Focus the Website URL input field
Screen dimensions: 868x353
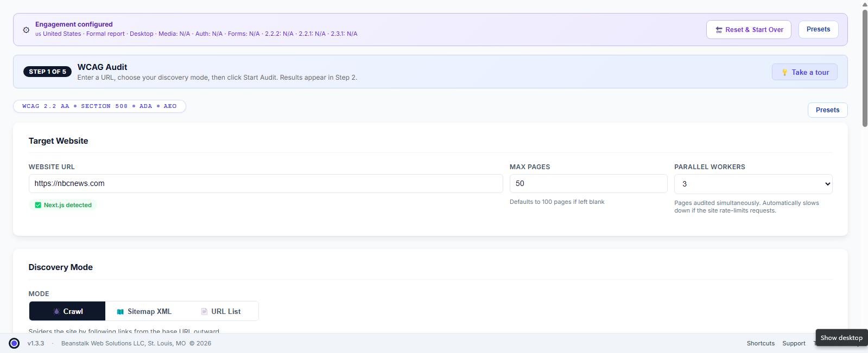(x=266, y=184)
